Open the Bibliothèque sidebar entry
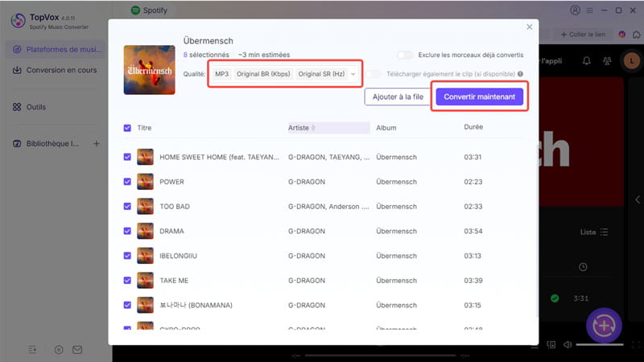 46,144
